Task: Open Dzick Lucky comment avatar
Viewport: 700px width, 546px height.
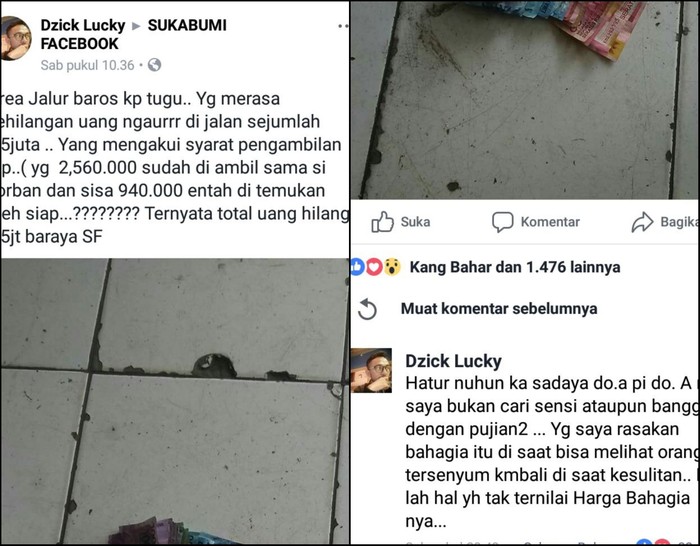Action: pos(371,371)
